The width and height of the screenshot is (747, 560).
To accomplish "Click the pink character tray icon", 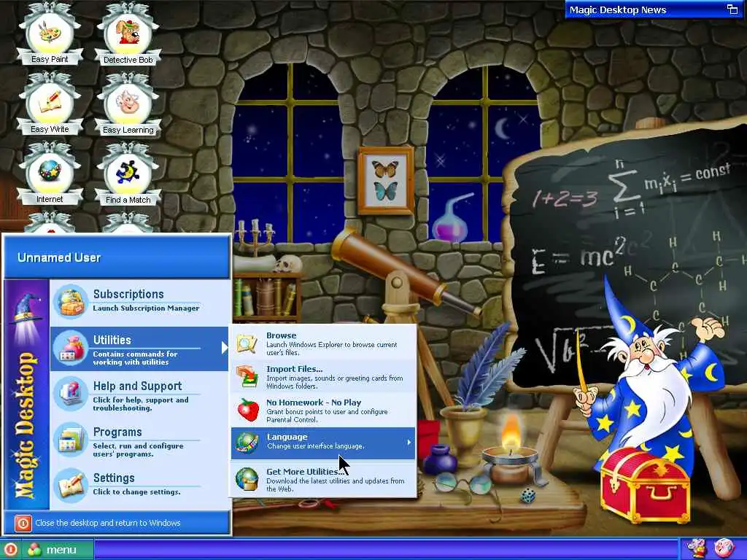I will (x=724, y=550).
